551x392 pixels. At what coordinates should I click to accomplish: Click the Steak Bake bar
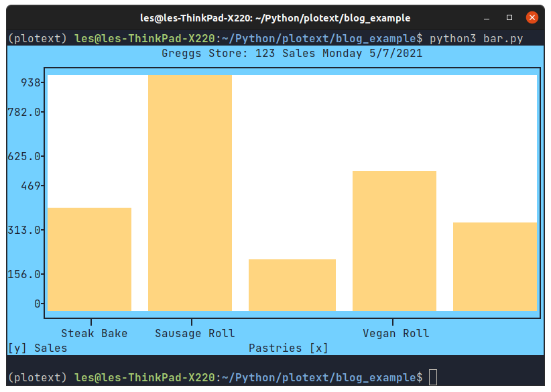point(89,259)
